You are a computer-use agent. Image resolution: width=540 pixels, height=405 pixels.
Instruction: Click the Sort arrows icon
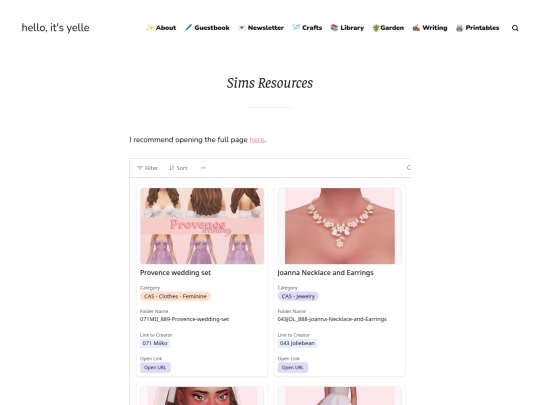click(172, 168)
